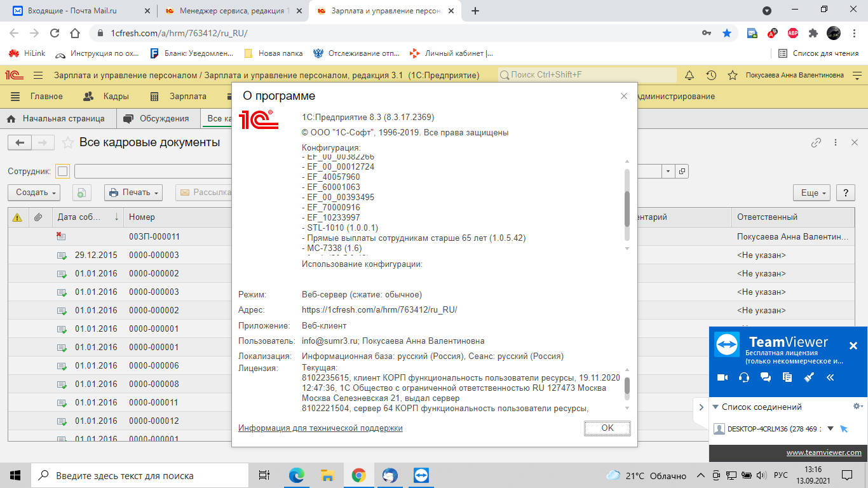Screen dimensions: 868x488
Task: Click the open-selection icon beside filter dropdown
Action: tap(681, 171)
